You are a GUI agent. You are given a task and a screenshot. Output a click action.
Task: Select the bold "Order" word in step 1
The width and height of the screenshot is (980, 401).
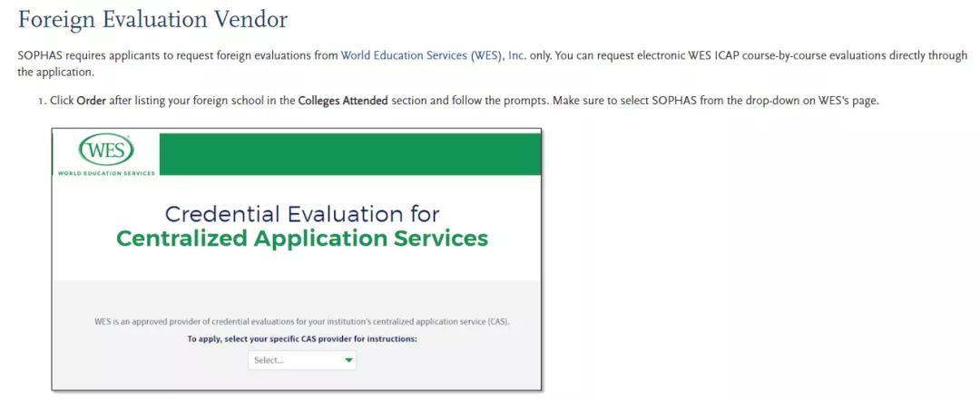pyautogui.click(x=92, y=100)
